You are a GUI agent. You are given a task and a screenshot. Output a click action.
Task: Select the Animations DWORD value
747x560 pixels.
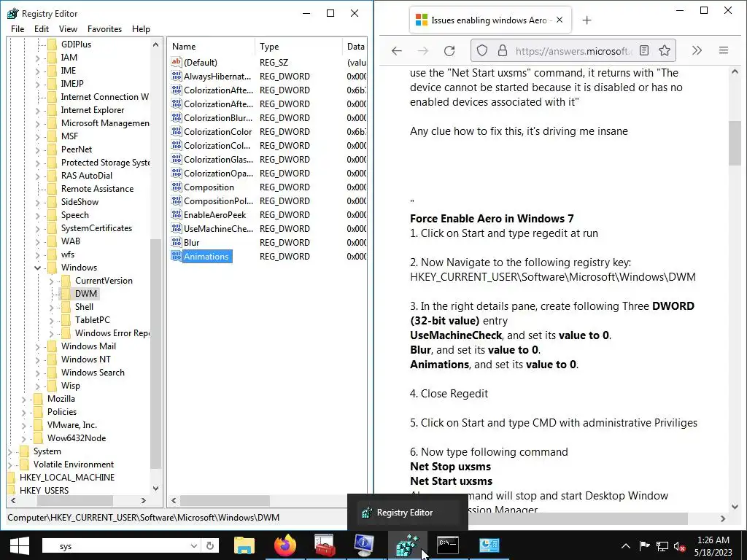click(x=206, y=256)
